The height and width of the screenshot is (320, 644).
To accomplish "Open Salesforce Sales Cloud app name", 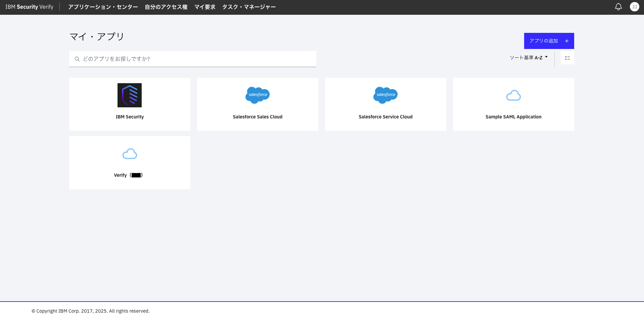I will tap(258, 117).
